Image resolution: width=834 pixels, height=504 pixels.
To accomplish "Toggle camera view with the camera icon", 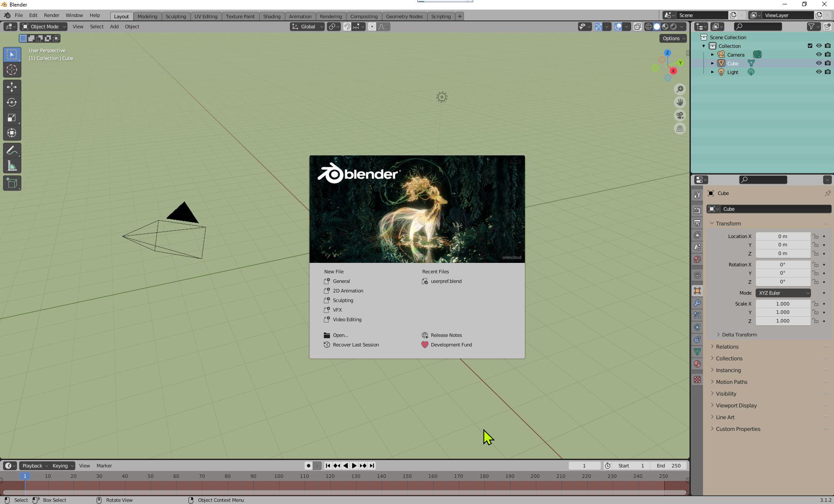I will click(x=679, y=115).
